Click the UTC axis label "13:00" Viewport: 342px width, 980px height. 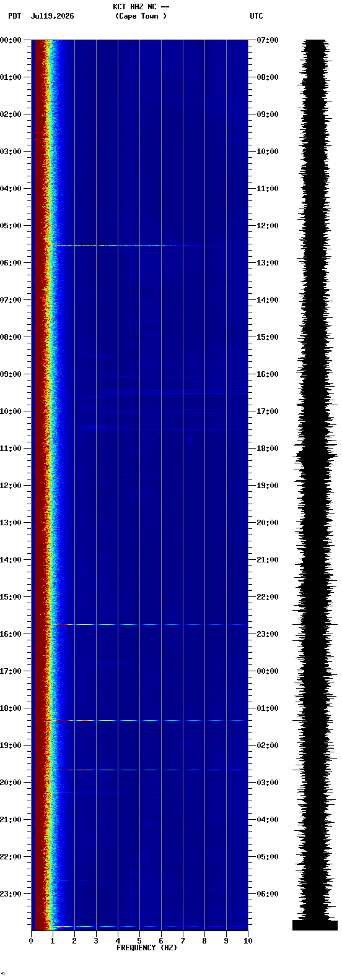tap(268, 263)
